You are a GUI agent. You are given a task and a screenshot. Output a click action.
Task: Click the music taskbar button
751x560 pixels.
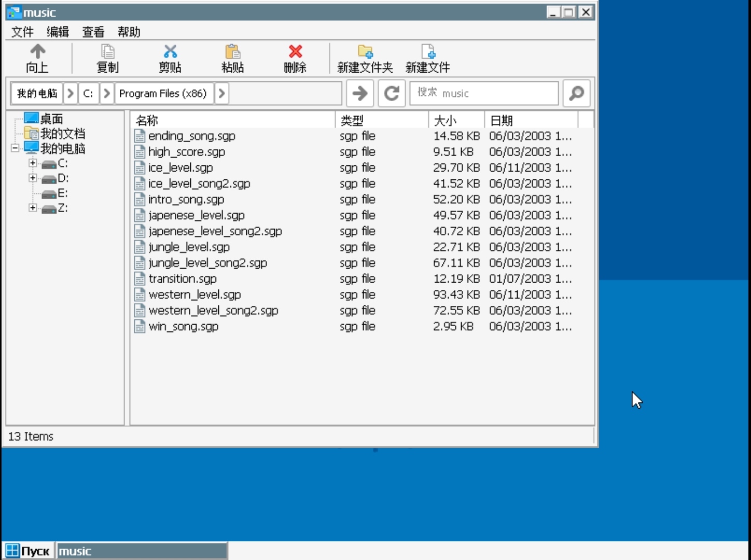point(142,551)
